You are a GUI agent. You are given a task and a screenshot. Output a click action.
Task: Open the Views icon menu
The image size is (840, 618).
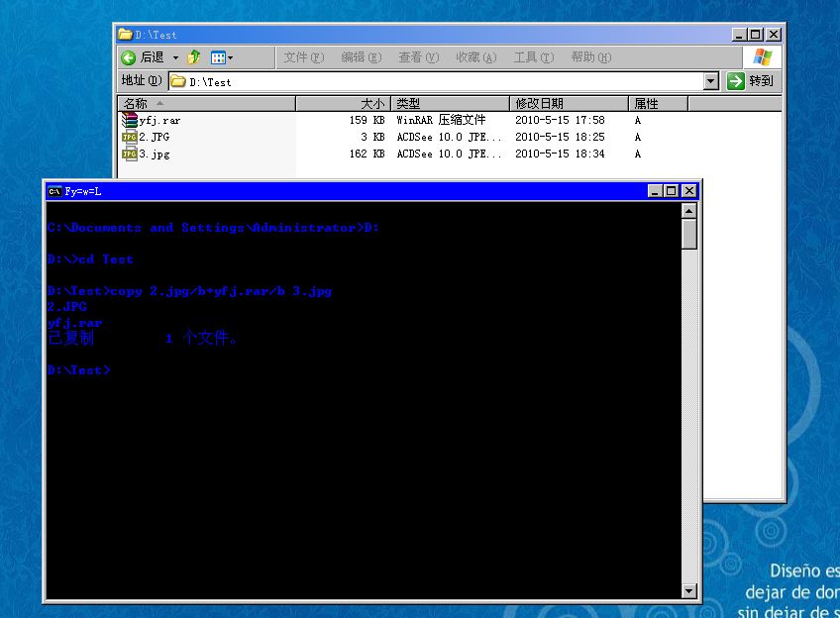click(x=222, y=57)
